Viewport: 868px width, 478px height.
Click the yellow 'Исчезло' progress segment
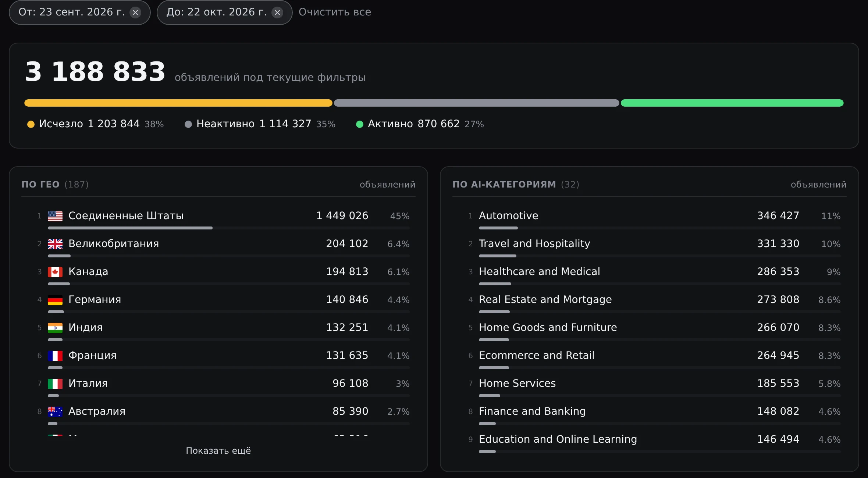coord(178,103)
